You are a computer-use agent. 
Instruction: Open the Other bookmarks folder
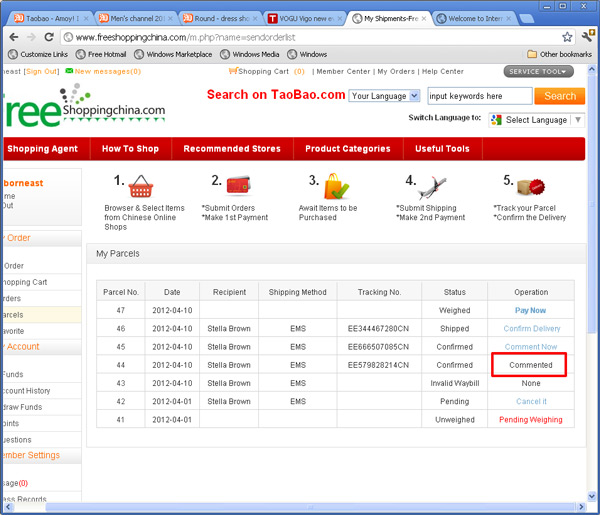point(559,54)
